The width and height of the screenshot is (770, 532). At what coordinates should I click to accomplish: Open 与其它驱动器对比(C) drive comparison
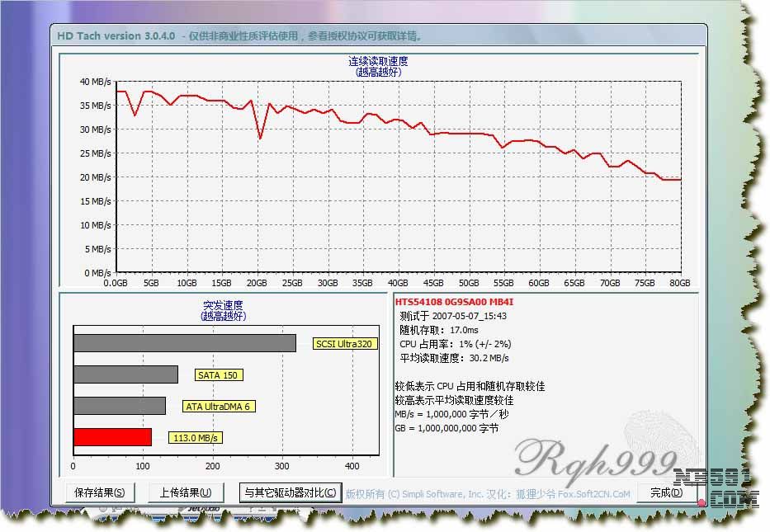[290, 493]
